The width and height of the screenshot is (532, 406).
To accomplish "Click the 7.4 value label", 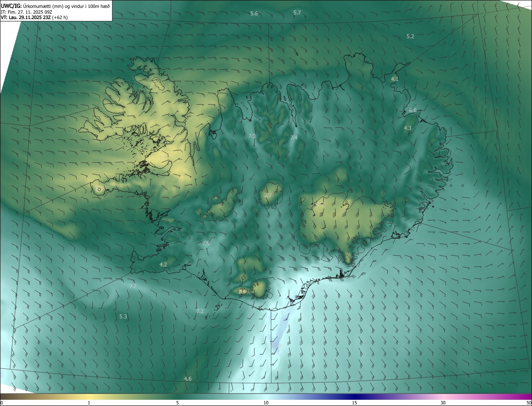I will pyautogui.click(x=294, y=138).
